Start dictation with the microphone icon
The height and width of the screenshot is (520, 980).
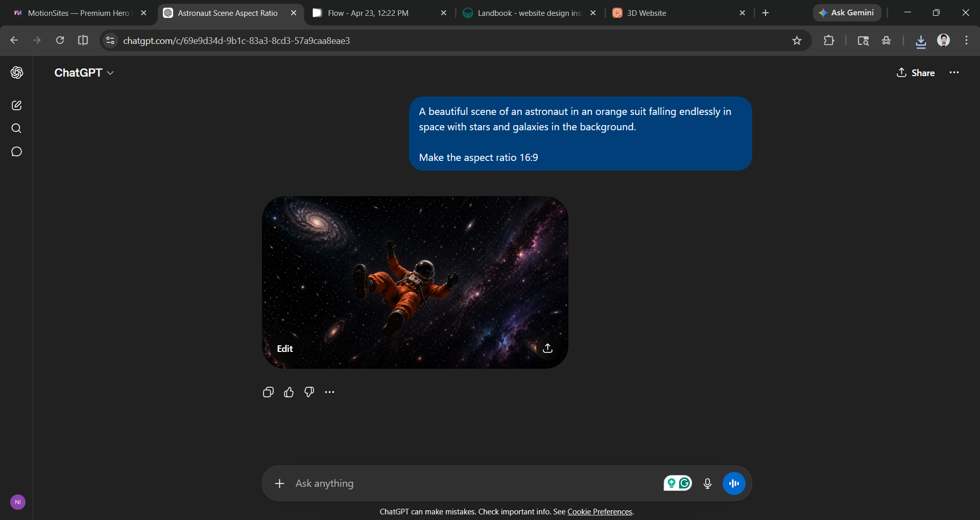click(x=707, y=483)
